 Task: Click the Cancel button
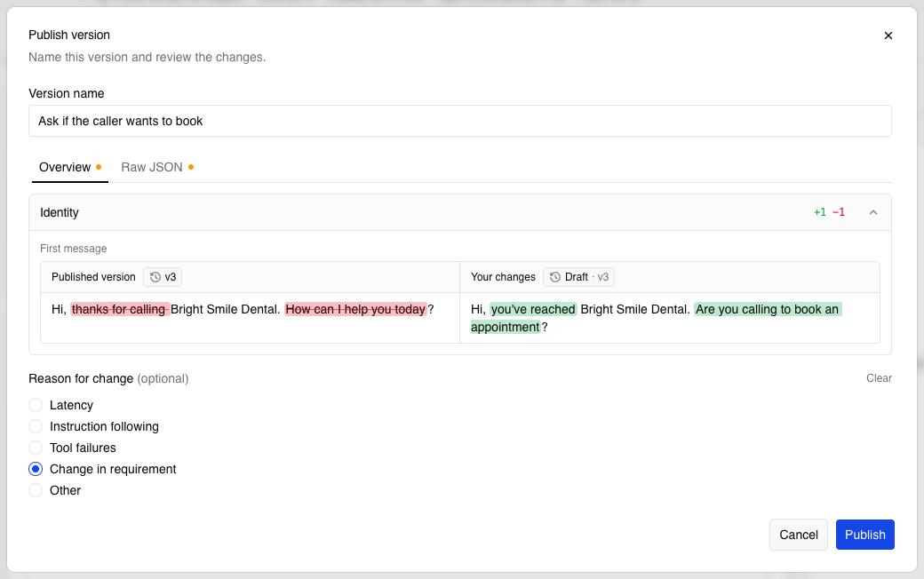click(x=799, y=535)
